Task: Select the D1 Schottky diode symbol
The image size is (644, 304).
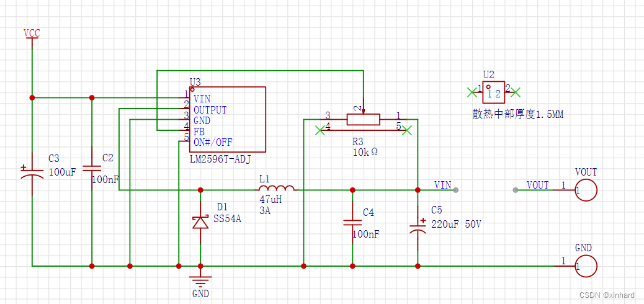Action: click(200, 222)
